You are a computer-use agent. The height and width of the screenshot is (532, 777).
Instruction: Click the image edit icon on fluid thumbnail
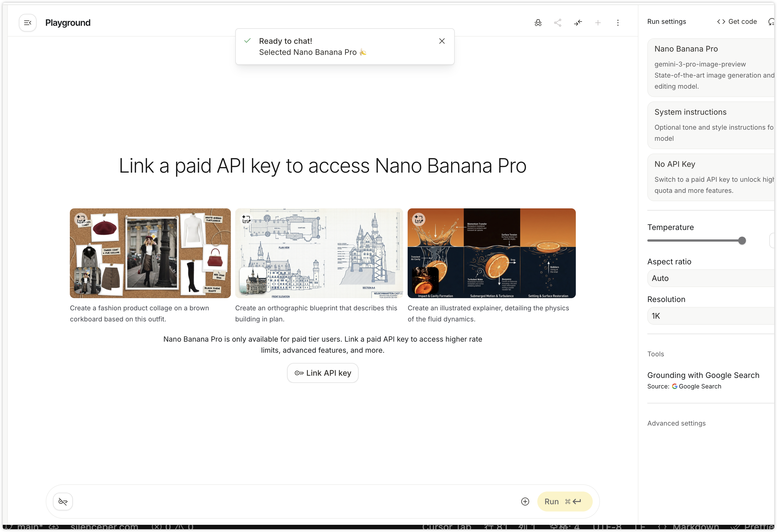point(419,219)
